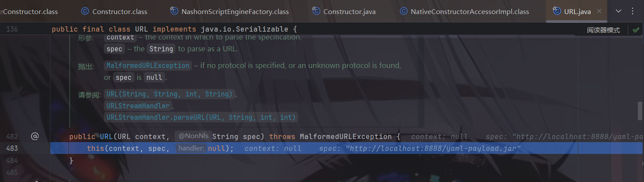Click the URL.java file type icon
The height and width of the screenshot is (182, 644).
coord(557,12)
